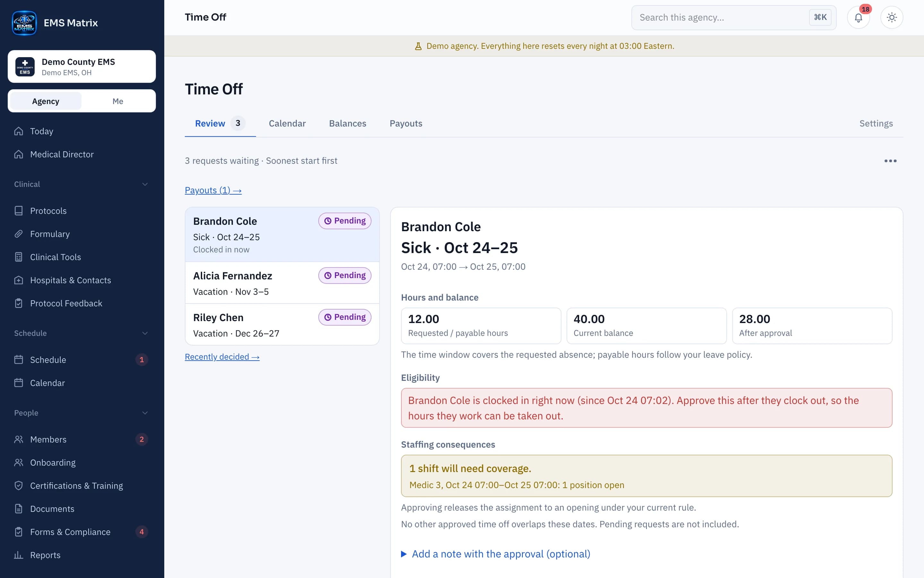Open Onboarding page

pyautogui.click(x=82, y=462)
